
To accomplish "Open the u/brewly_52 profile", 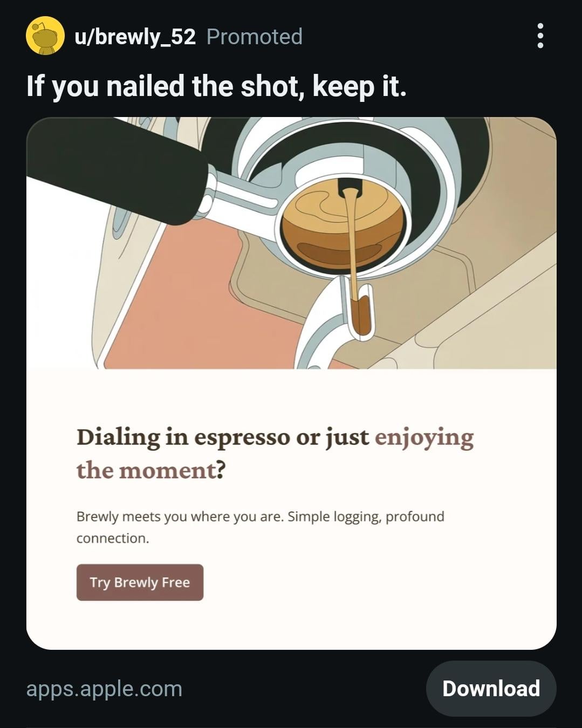I will [135, 37].
